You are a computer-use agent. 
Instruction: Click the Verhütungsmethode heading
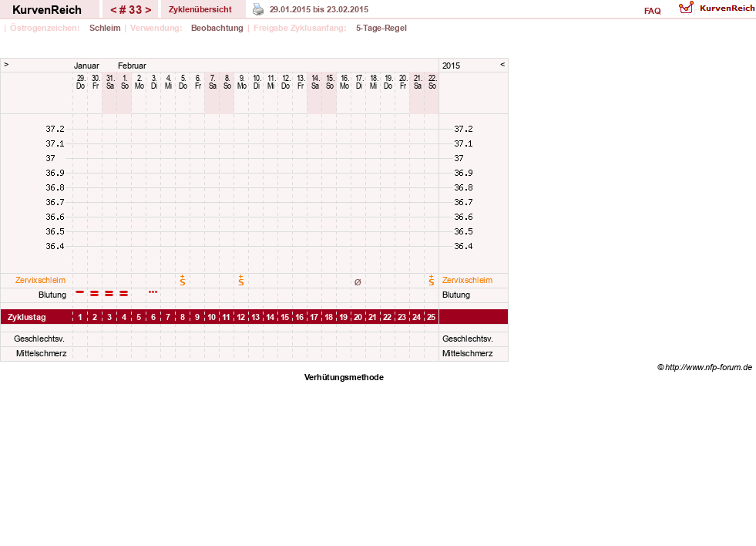[344, 377]
